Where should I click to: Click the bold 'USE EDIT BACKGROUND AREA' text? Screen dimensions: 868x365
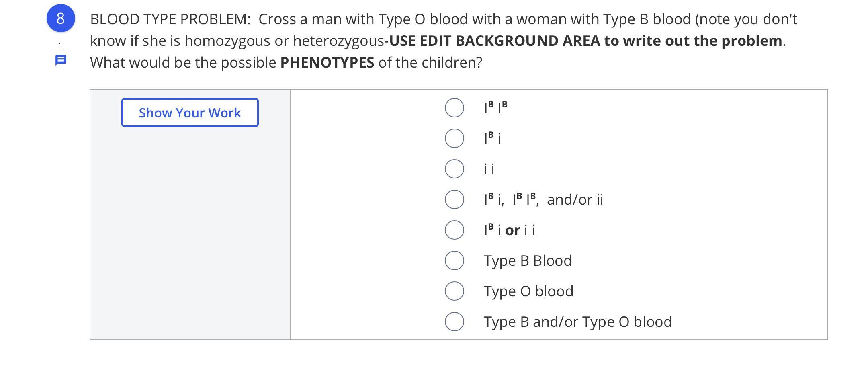tap(494, 41)
